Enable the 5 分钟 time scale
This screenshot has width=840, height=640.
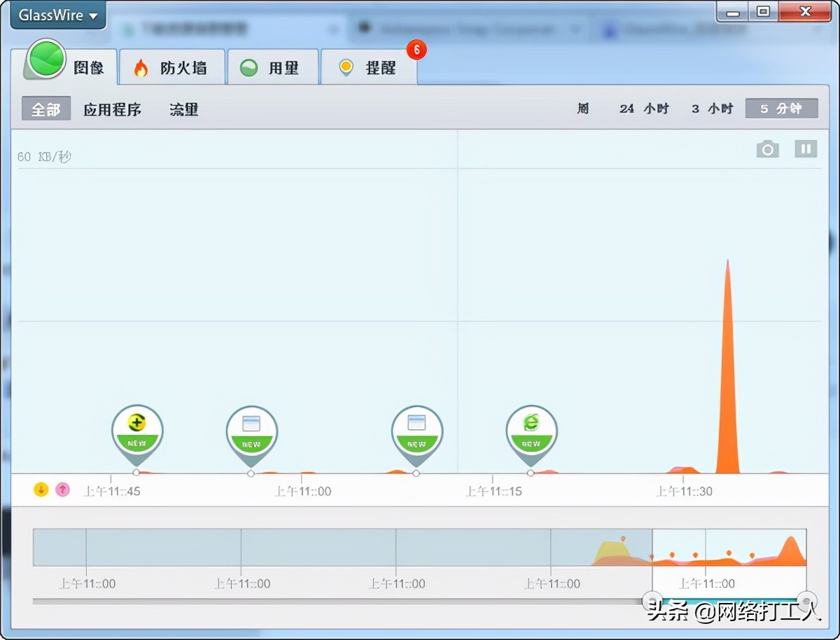pyautogui.click(x=781, y=108)
